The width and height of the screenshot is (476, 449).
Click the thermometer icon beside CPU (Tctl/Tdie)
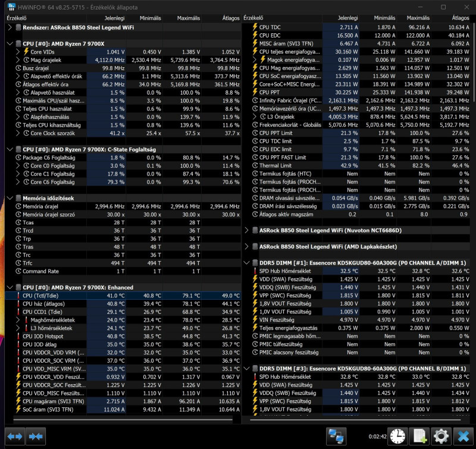click(x=18, y=296)
